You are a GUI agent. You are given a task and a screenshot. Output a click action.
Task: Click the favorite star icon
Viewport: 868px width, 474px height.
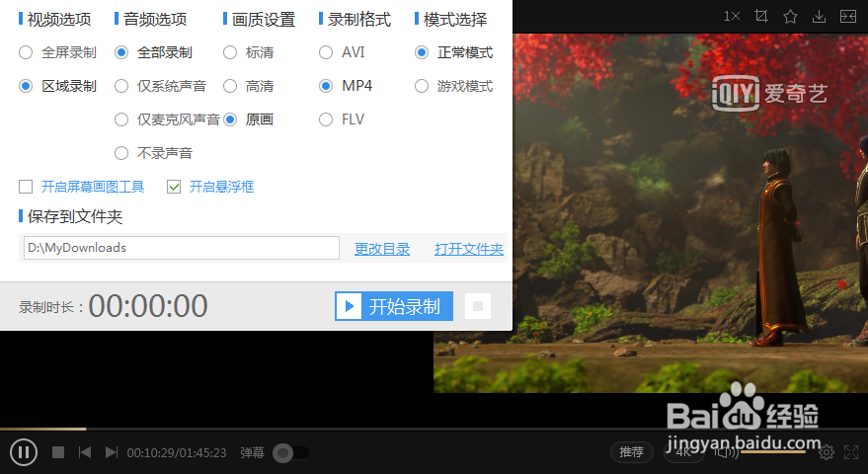790,17
